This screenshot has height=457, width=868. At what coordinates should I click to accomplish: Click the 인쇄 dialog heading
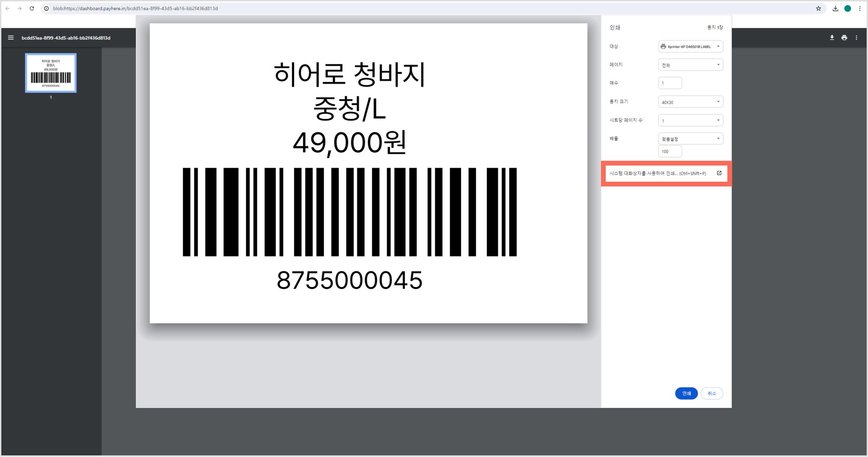615,28
